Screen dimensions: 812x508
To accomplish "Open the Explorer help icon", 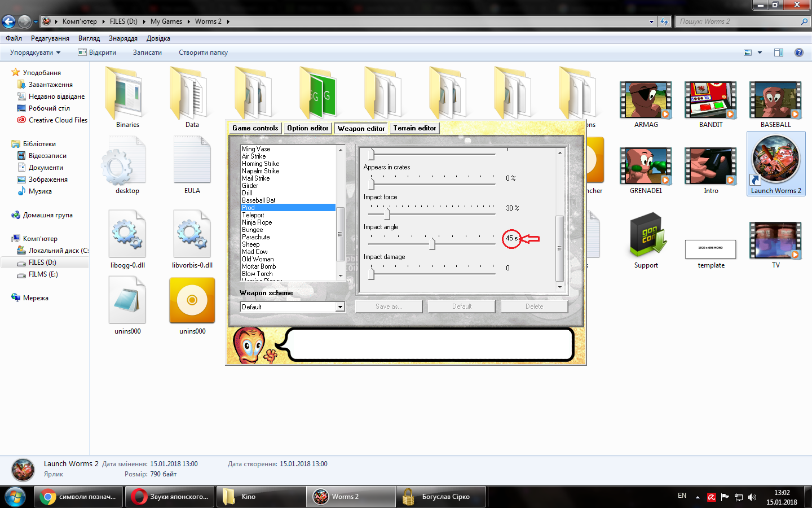I will [798, 52].
